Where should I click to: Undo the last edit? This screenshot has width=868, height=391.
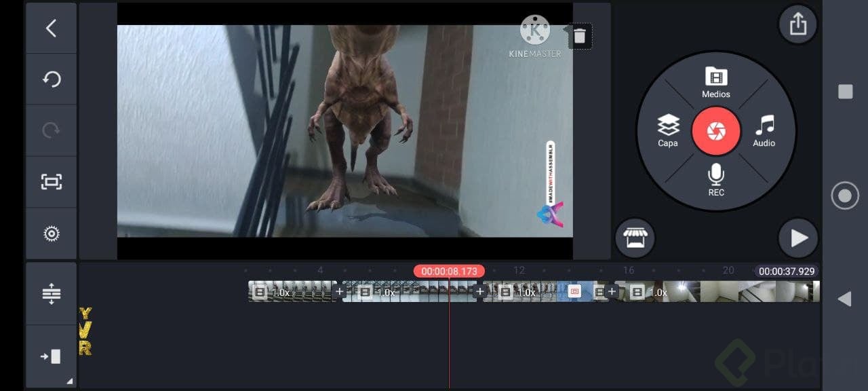51,79
